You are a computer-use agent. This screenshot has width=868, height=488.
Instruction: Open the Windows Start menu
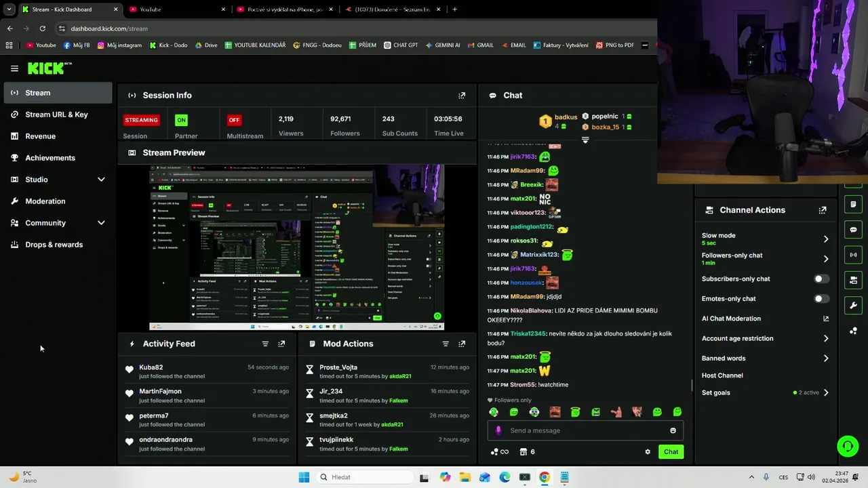click(303, 477)
